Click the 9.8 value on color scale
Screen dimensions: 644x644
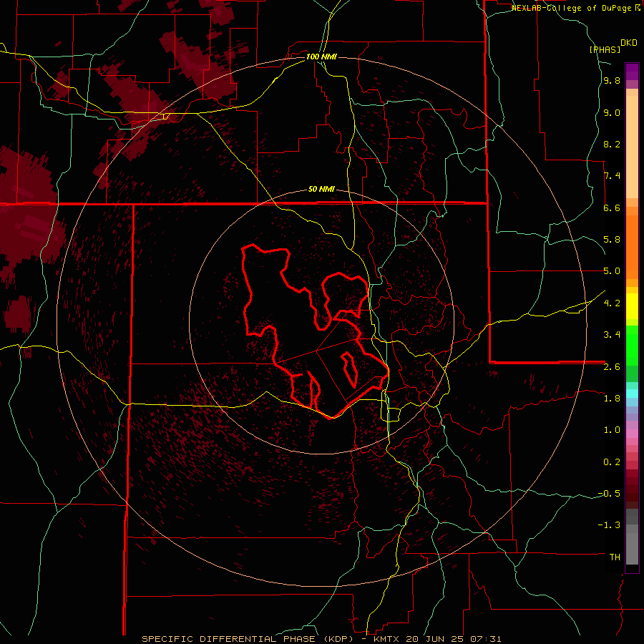tap(612, 81)
